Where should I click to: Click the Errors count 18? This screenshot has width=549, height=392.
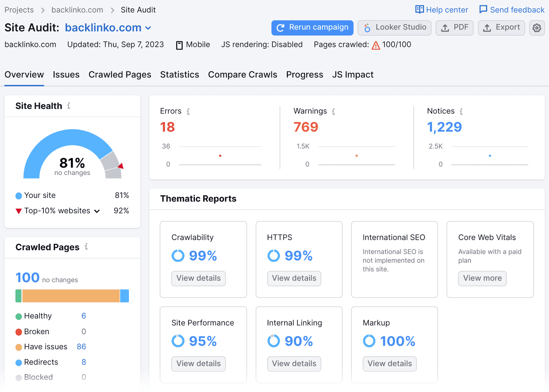pyautogui.click(x=167, y=127)
